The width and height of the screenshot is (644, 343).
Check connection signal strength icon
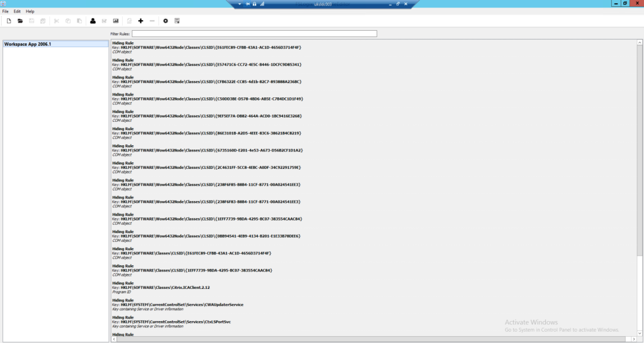click(x=262, y=4)
